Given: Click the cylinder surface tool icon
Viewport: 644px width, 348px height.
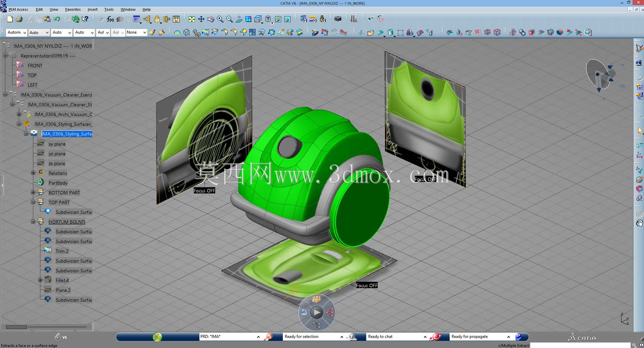Looking at the screenshot, I should [x=390, y=32].
